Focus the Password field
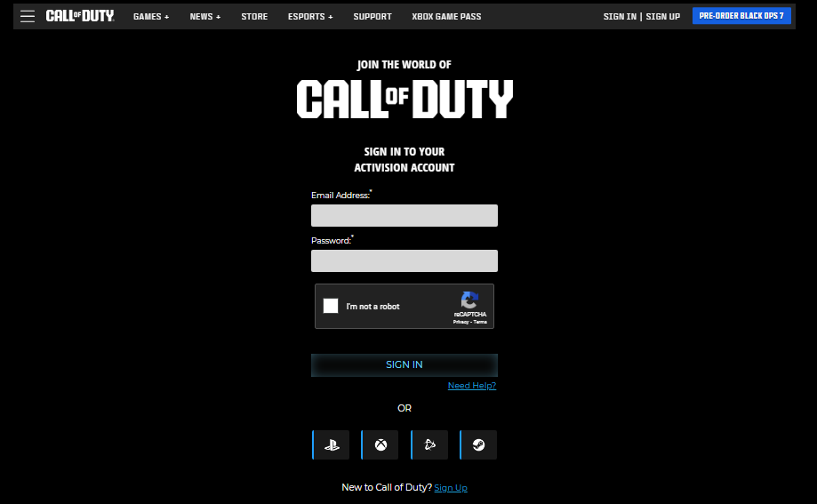Screen dimensions: 817x504 404,260
